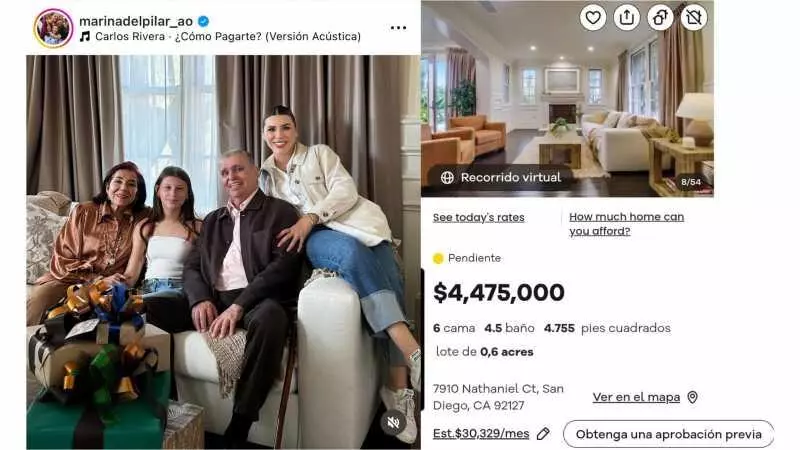Open the three-dots post options menu
The height and width of the screenshot is (450, 800).
point(398,28)
